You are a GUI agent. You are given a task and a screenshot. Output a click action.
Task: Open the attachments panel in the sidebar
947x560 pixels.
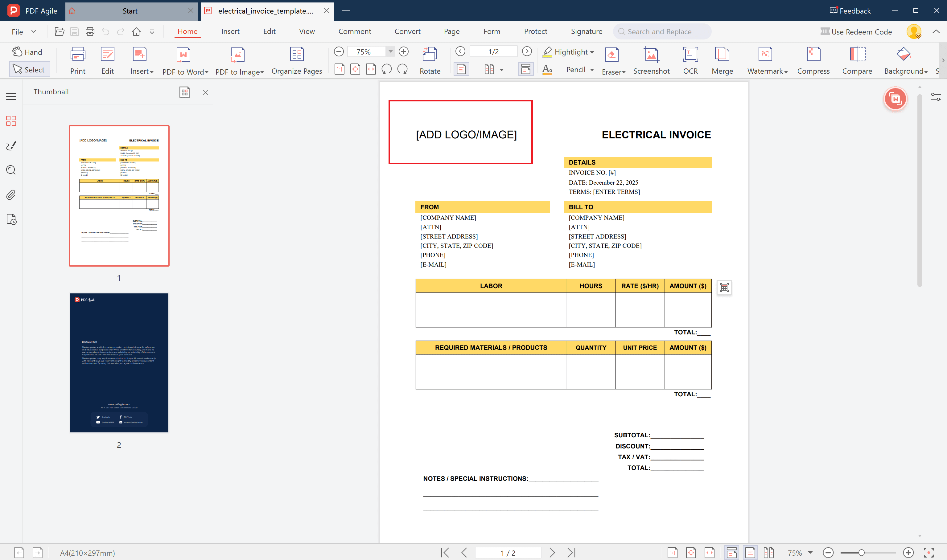point(11,194)
